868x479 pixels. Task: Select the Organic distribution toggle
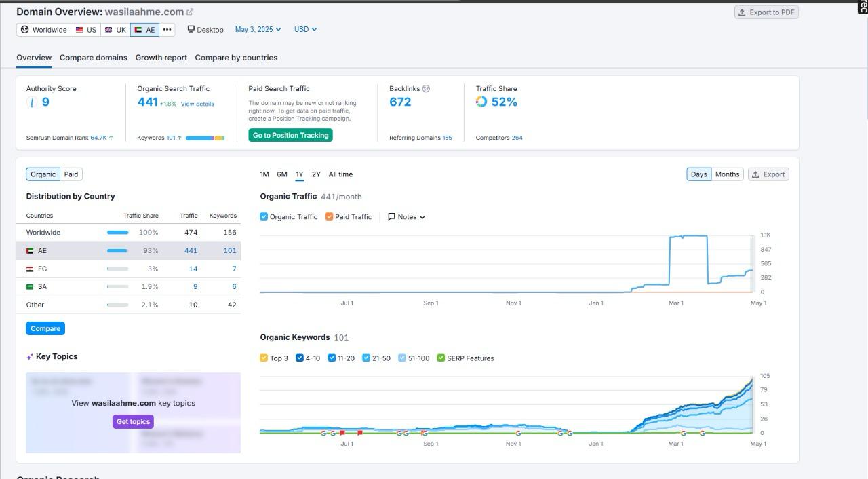click(x=43, y=174)
